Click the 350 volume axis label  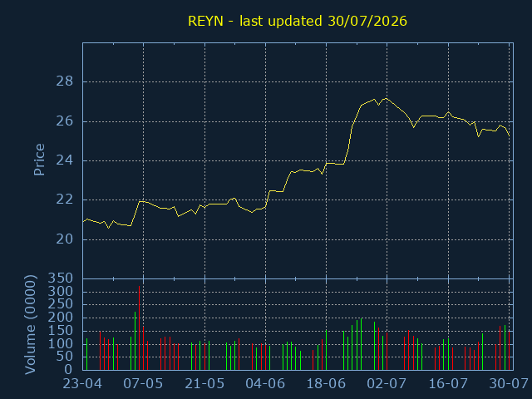pos(61,278)
